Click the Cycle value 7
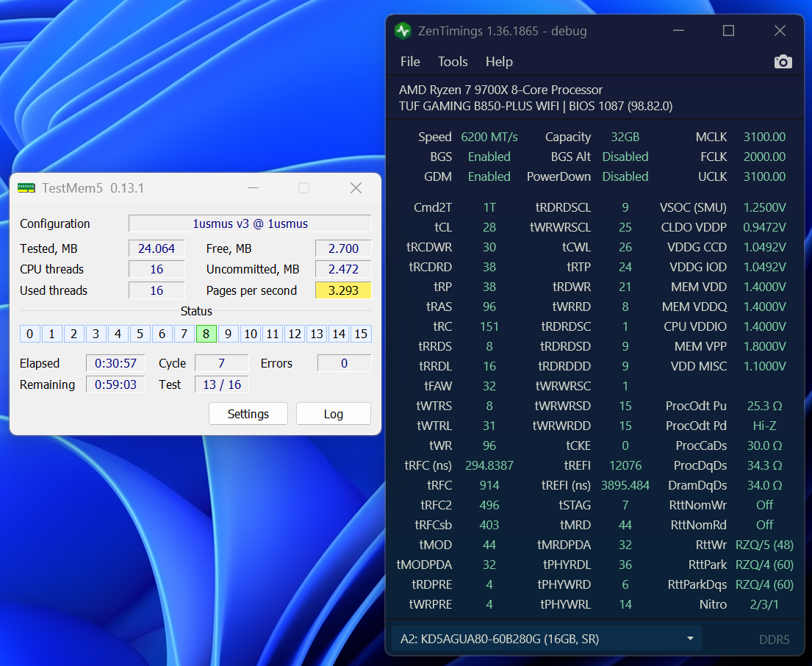This screenshot has height=666, width=812. click(x=222, y=363)
